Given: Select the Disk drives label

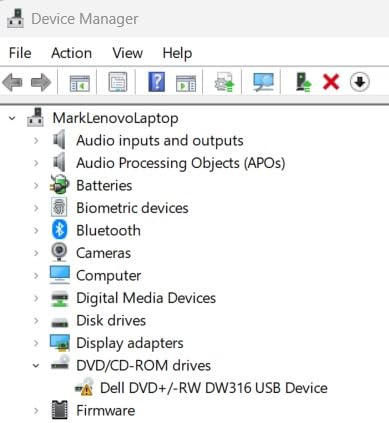Looking at the screenshot, I should pyautogui.click(x=111, y=321).
